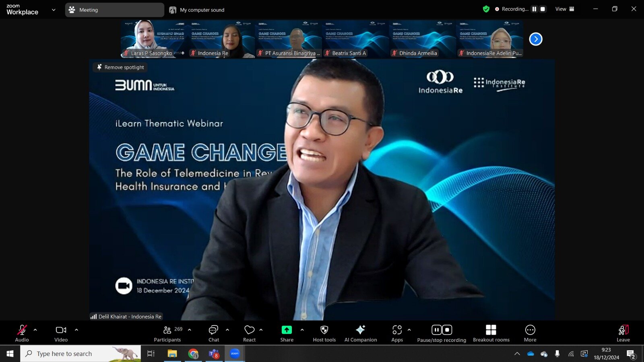Select PT Asuransi Binagriya's thumbnail
The image size is (644, 362).
click(x=289, y=39)
